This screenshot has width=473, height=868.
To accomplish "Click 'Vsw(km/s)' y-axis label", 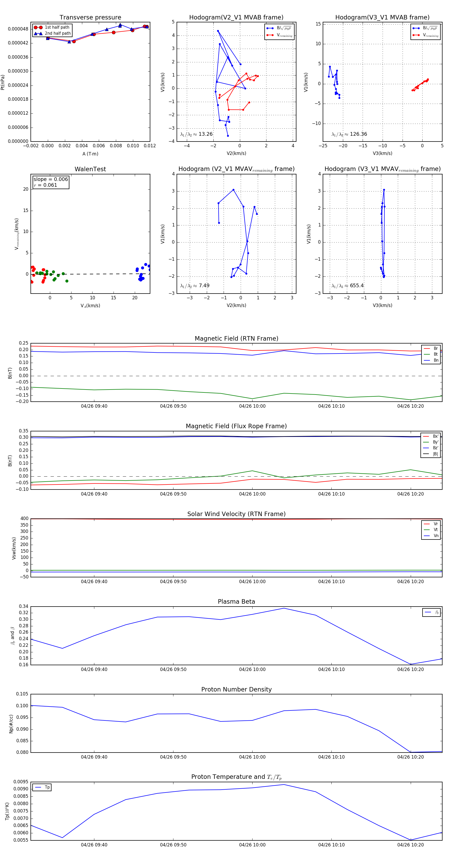I will point(14,548).
